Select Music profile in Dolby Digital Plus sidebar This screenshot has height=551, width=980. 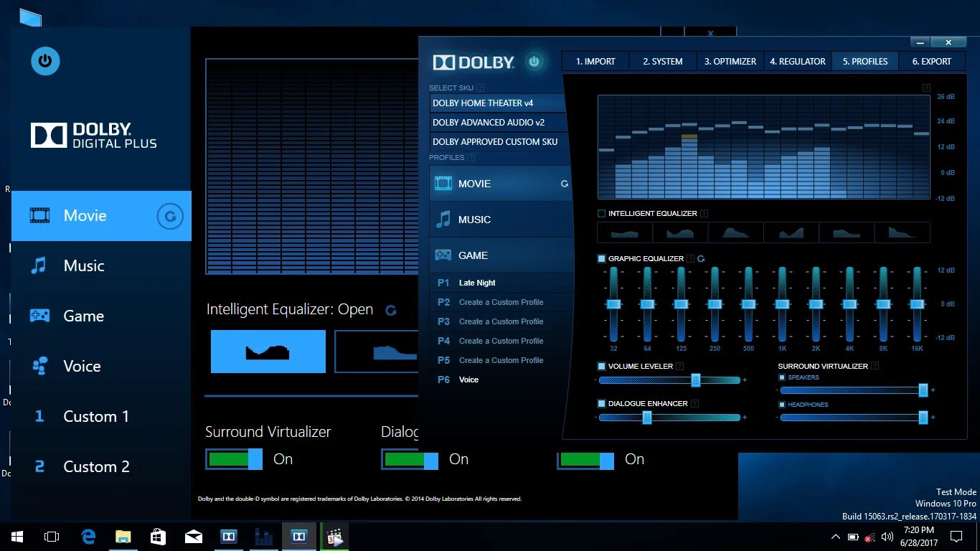pyautogui.click(x=101, y=266)
